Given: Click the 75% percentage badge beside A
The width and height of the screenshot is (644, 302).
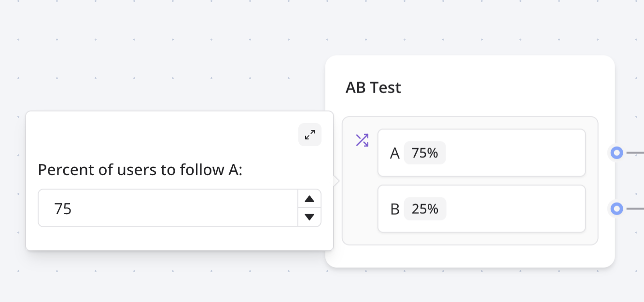Looking at the screenshot, I should coord(425,152).
